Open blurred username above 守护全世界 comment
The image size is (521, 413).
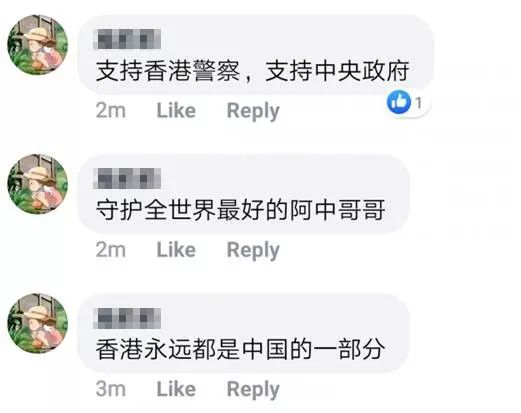pyautogui.click(x=128, y=179)
